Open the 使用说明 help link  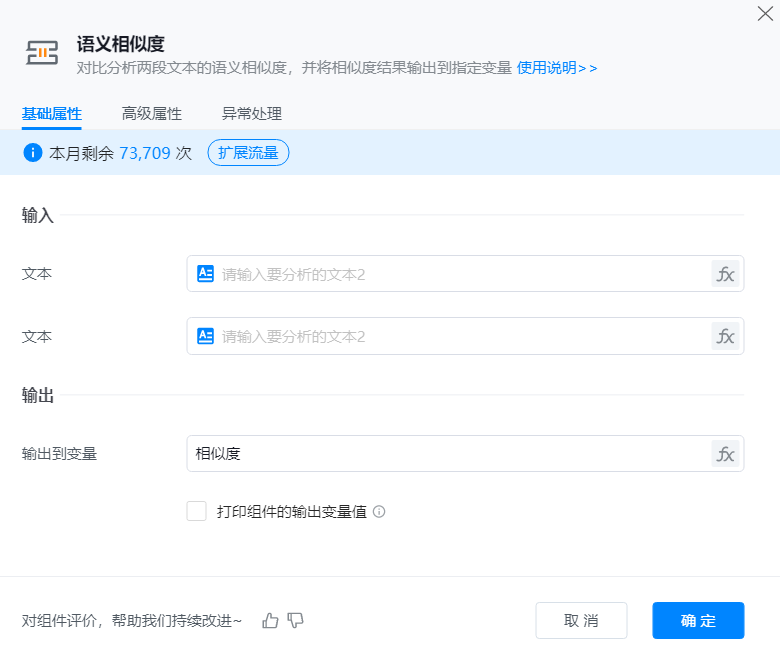pyautogui.click(x=556, y=68)
